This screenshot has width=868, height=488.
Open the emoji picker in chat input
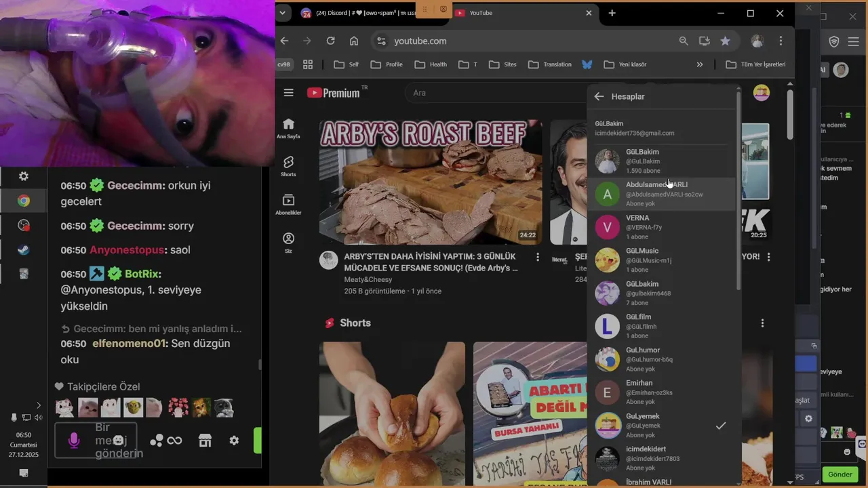point(119,441)
